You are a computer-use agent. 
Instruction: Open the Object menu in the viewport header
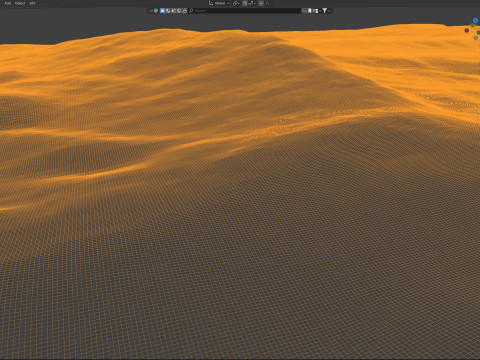20,3
